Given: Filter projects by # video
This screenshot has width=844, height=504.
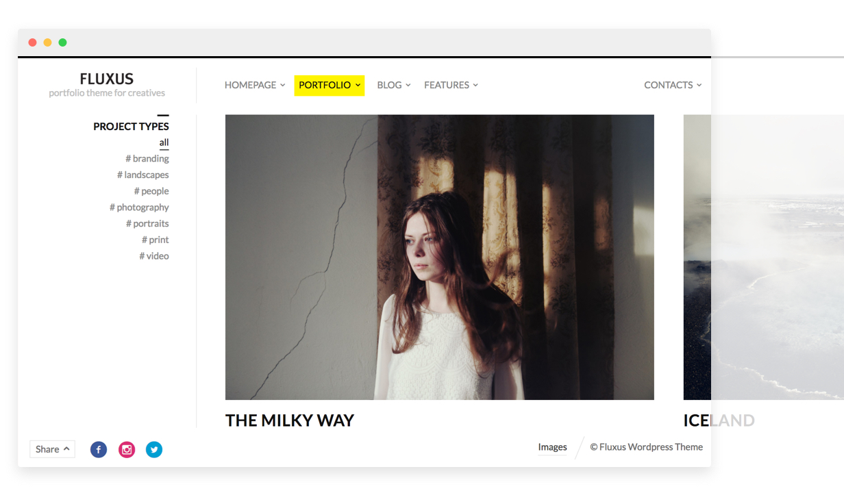Looking at the screenshot, I should [x=154, y=255].
